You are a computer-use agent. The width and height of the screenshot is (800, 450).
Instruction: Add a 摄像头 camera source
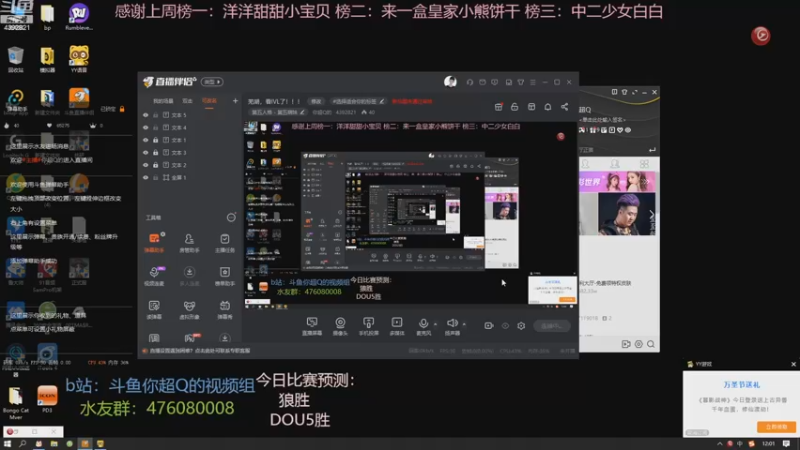pos(340,326)
